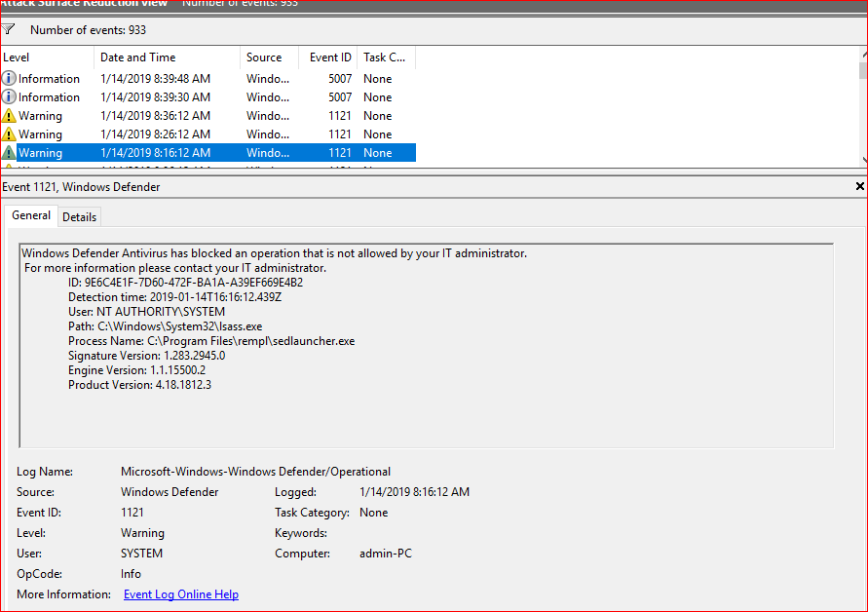The height and width of the screenshot is (612, 868).
Task: Click the Detection time line
Action: pyautogui.click(x=175, y=297)
